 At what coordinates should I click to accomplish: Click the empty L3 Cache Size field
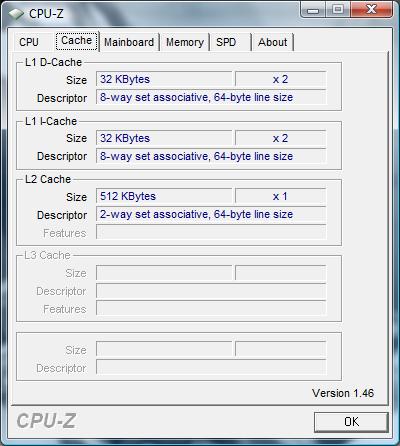(x=164, y=273)
